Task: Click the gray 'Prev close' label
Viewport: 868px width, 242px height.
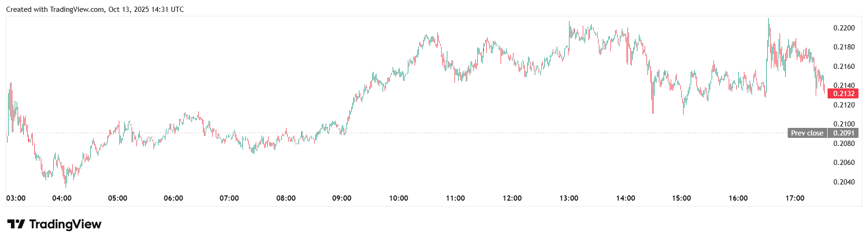Action: coord(807,133)
